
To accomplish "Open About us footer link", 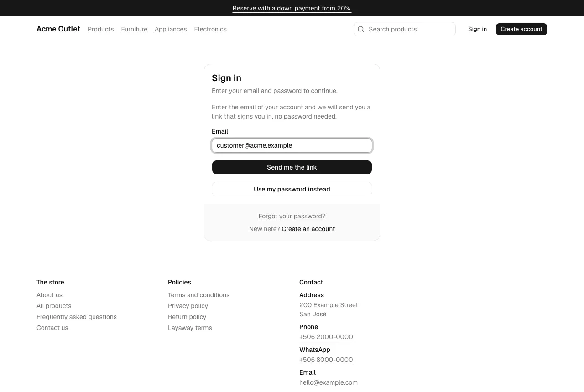I will pos(49,295).
